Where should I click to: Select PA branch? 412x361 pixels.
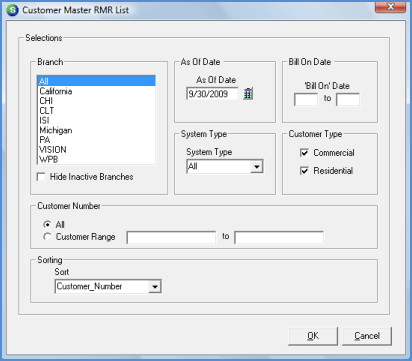pos(96,140)
